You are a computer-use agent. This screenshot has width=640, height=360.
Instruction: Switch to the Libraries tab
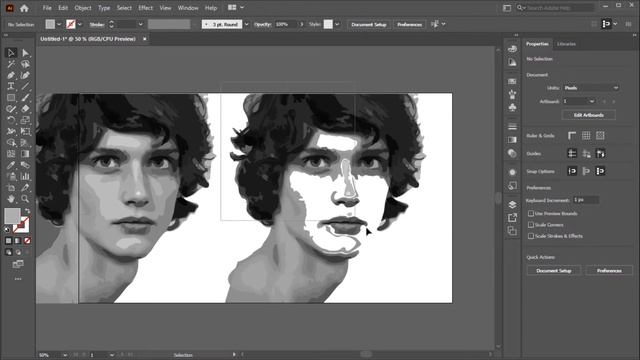coord(566,44)
